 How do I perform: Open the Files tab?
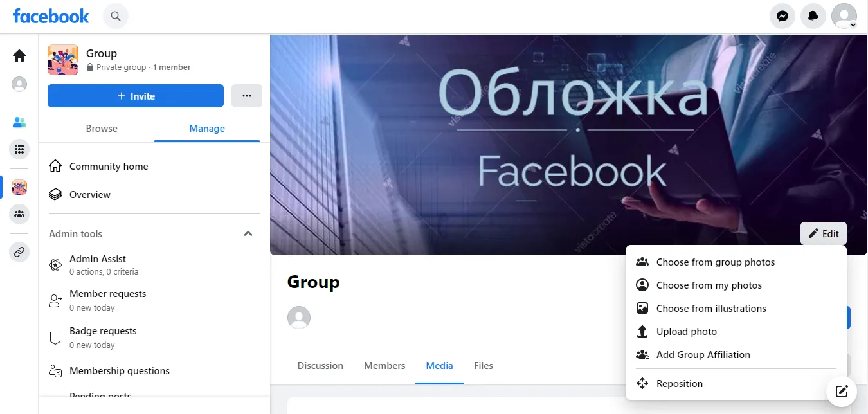point(484,366)
